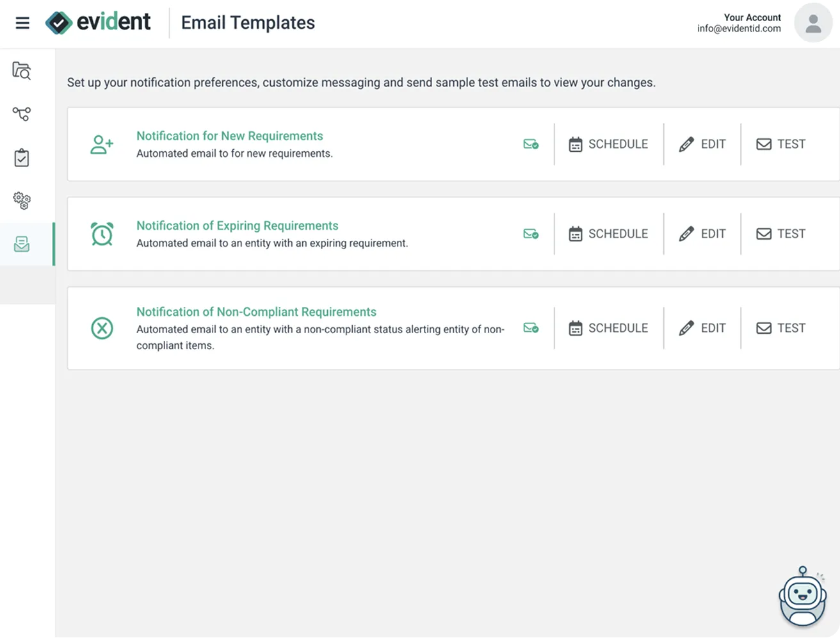Open the settings gears icon in sidebar
The height and width of the screenshot is (638, 840).
(21, 200)
